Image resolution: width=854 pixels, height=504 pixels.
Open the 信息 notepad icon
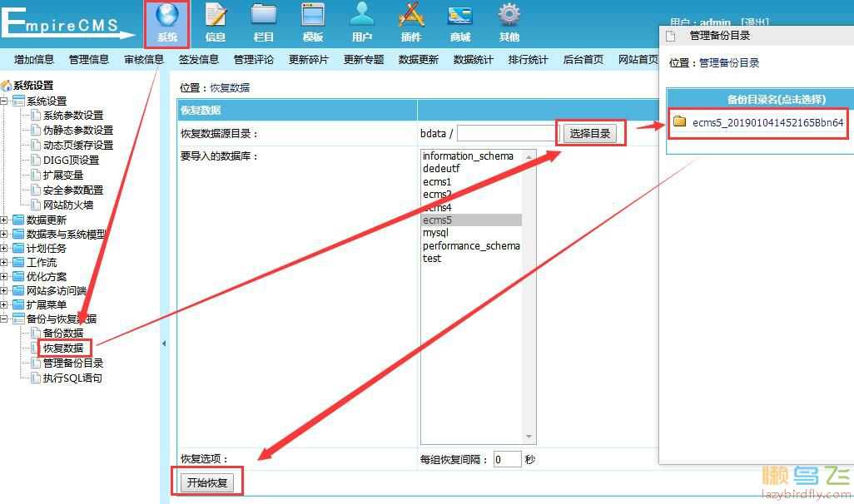click(216, 23)
